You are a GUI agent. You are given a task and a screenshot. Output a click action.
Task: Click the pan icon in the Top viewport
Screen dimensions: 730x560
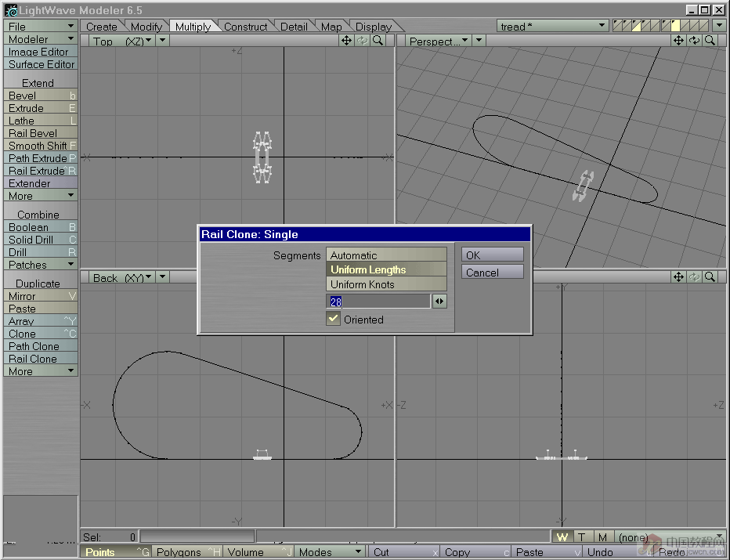click(346, 41)
